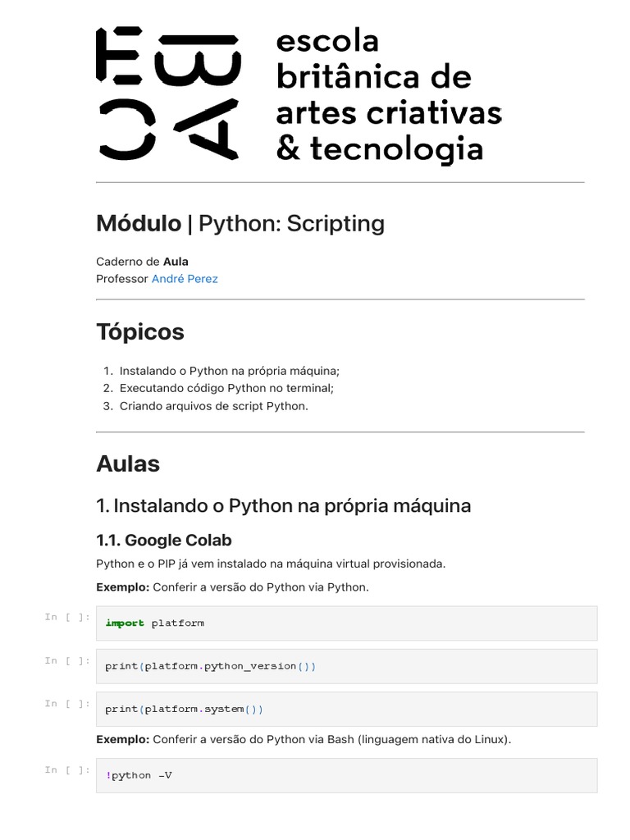Click the "escola britânica de artes criativas" logo text
Screen dimensions: 630x840
(x=388, y=95)
